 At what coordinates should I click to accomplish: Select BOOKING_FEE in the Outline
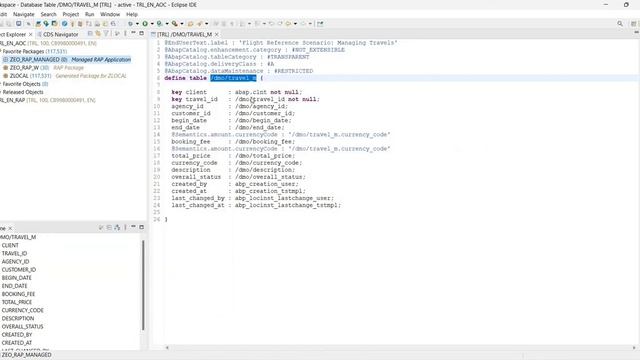point(18,294)
